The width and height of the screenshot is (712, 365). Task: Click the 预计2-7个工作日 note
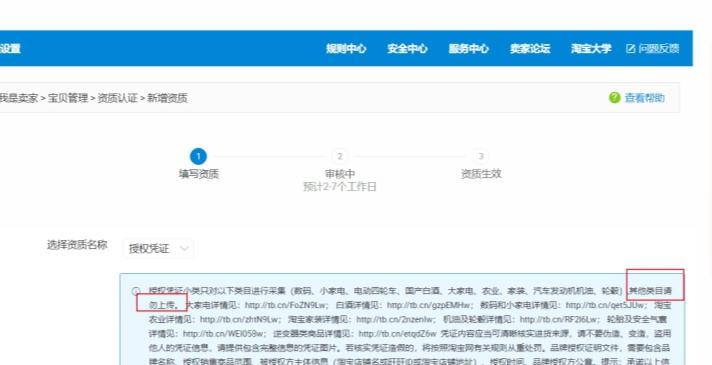(340, 187)
